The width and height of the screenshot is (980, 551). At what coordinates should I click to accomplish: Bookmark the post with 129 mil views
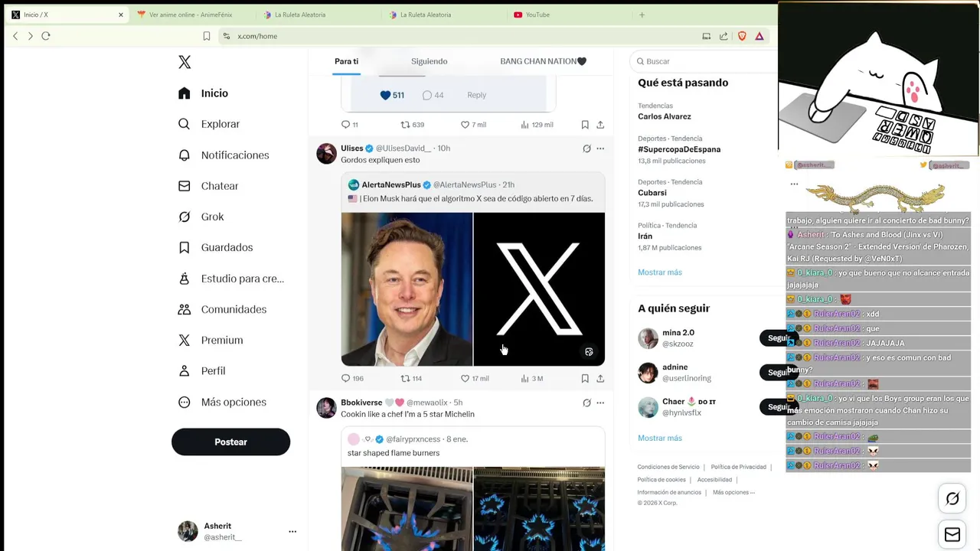point(585,125)
